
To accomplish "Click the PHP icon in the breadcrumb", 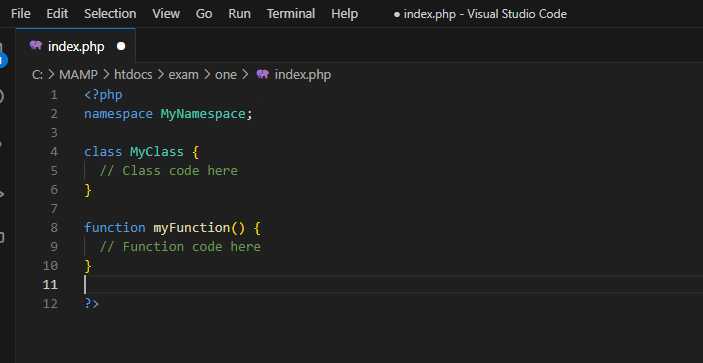I will pos(263,74).
